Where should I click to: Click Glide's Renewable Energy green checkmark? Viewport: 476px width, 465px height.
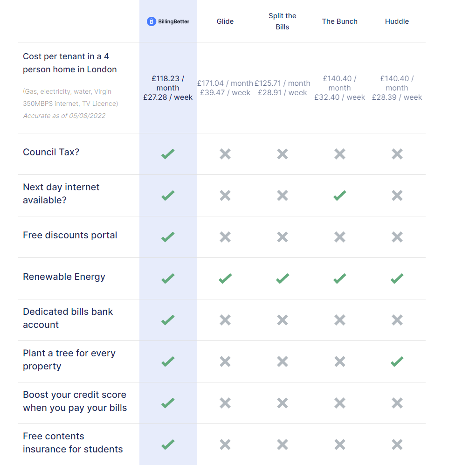coord(225,278)
